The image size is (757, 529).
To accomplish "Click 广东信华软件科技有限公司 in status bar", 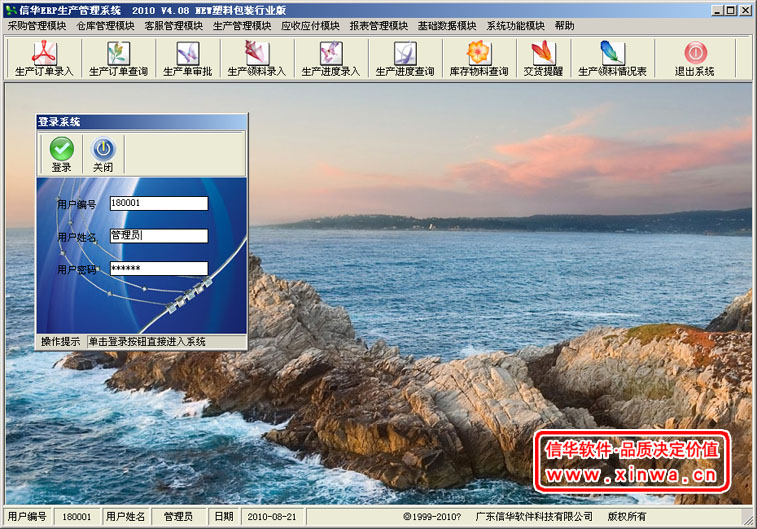I will pyautogui.click(x=534, y=517).
